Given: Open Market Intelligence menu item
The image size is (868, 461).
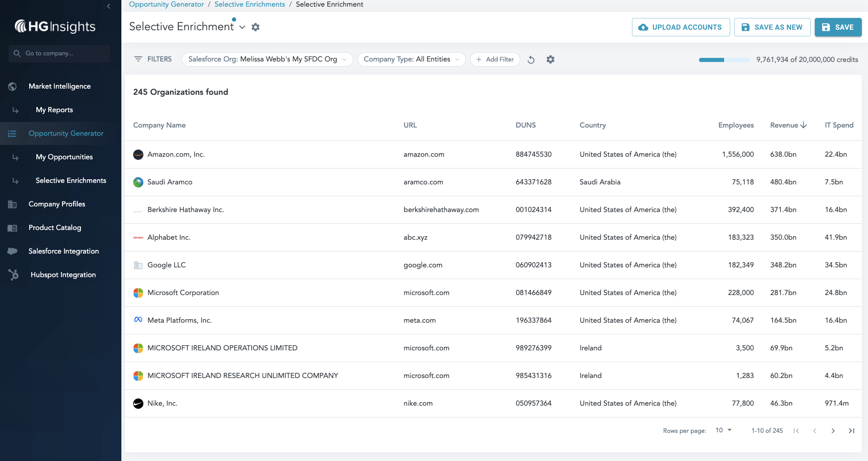Looking at the screenshot, I should coord(60,86).
